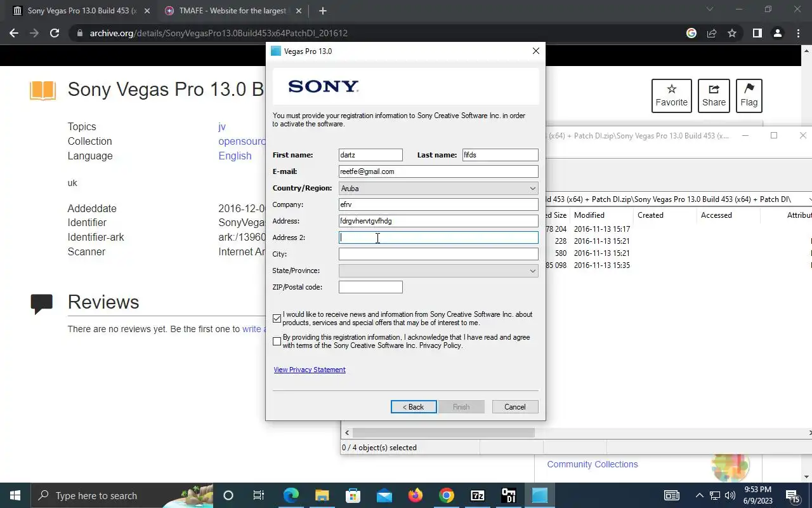Open Microsoft Edge from taskbar
The height and width of the screenshot is (508, 812).
pyautogui.click(x=291, y=495)
